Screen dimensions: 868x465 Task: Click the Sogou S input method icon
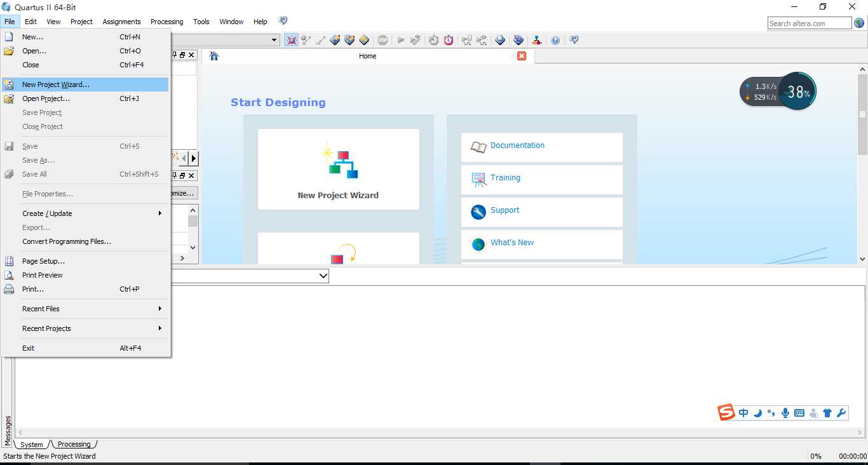726,412
